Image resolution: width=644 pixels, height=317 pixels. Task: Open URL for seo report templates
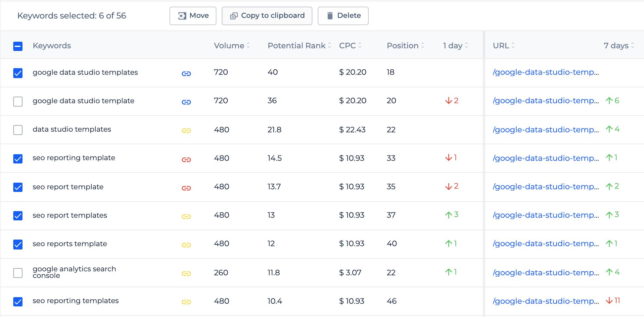pos(546,215)
